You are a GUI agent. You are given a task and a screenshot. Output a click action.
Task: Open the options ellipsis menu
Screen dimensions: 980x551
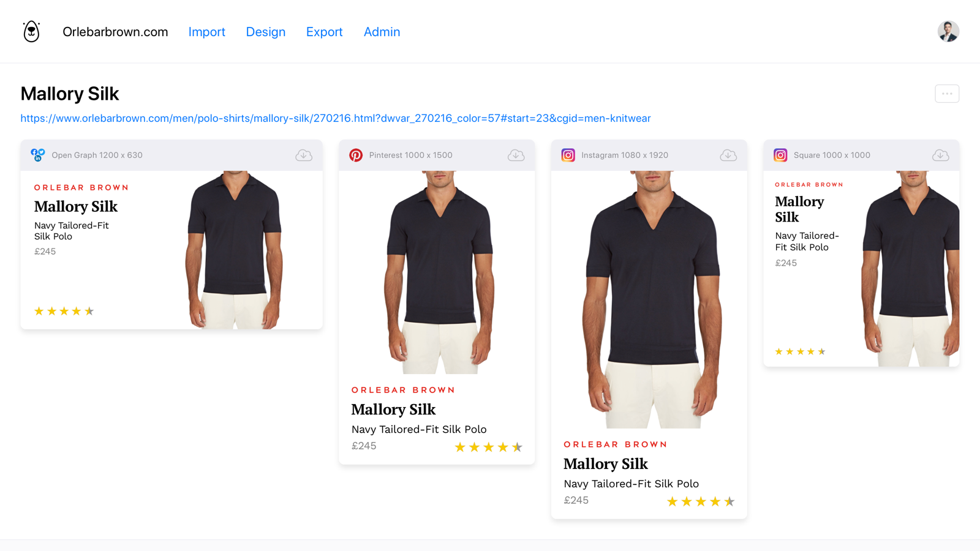pos(946,93)
